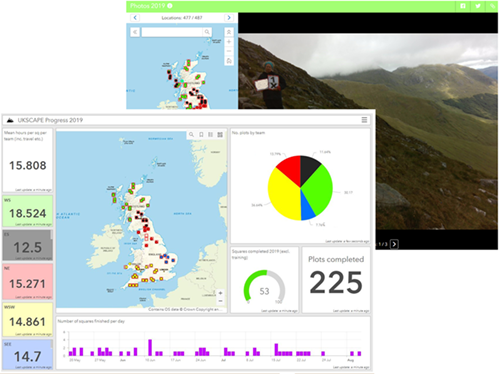This screenshot has width=500, height=374.
Task: Click the link share icon in Photos 2019
Action: click(492, 6)
